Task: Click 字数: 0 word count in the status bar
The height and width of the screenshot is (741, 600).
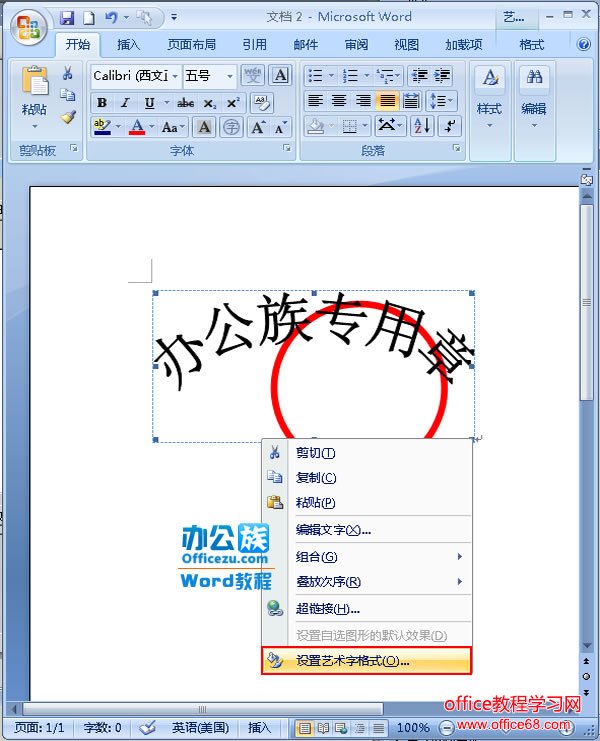Action: click(x=103, y=727)
